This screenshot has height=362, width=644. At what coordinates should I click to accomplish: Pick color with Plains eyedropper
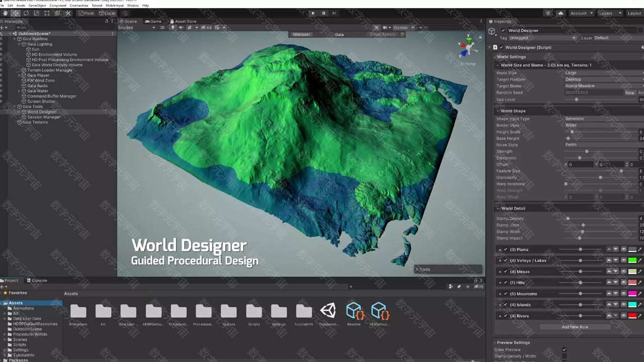click(640, 249)
